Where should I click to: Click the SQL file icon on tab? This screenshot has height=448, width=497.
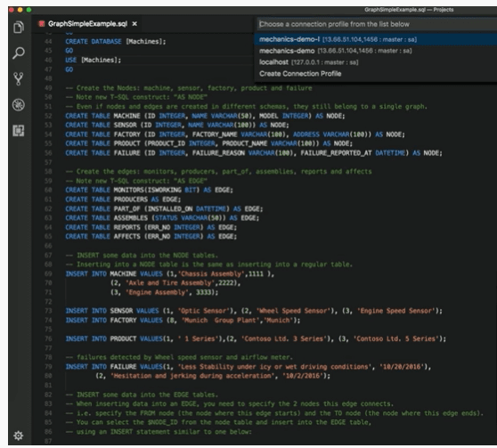point(42,24)
